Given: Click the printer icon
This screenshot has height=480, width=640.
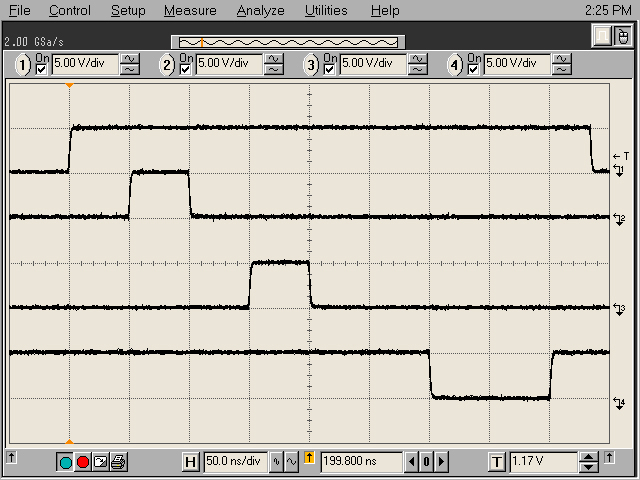Looking at the screenshot, I should (118, 462).
